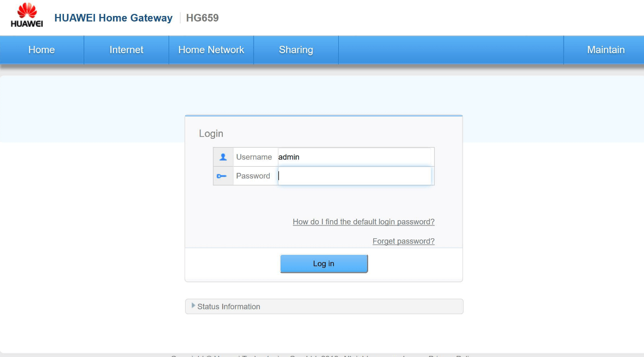The height and width of the screenshot is (357, 644).
Task: Click the Status Information label text
Action: tap(229, 306)
